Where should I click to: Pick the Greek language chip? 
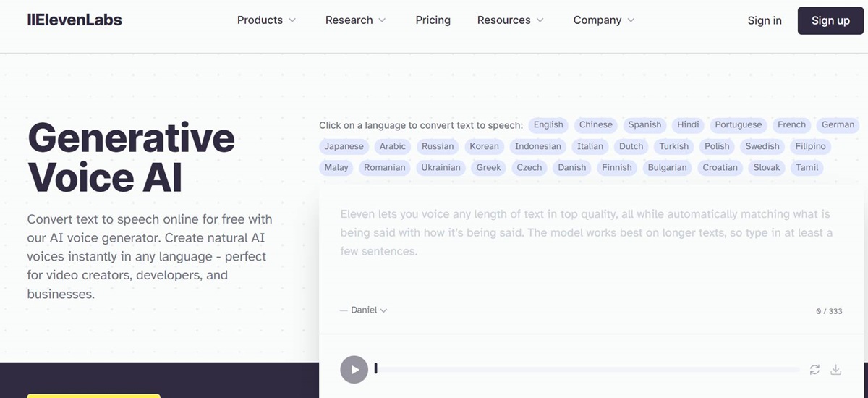point(489,167)
